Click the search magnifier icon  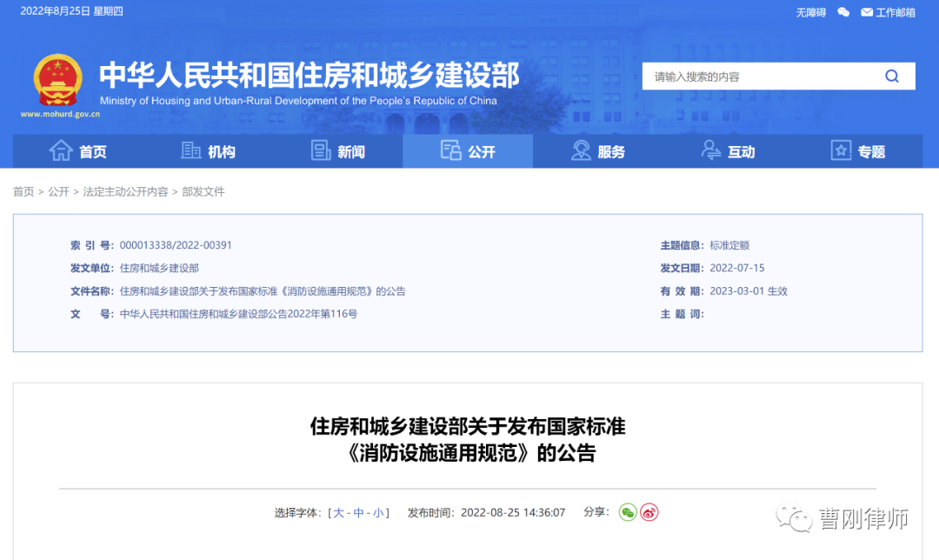pos(892,76)
